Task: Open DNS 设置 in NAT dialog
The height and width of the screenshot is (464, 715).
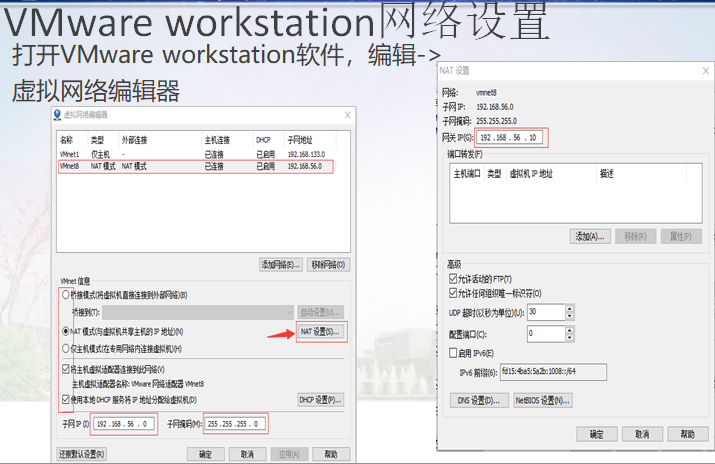Action: (478, 400)
